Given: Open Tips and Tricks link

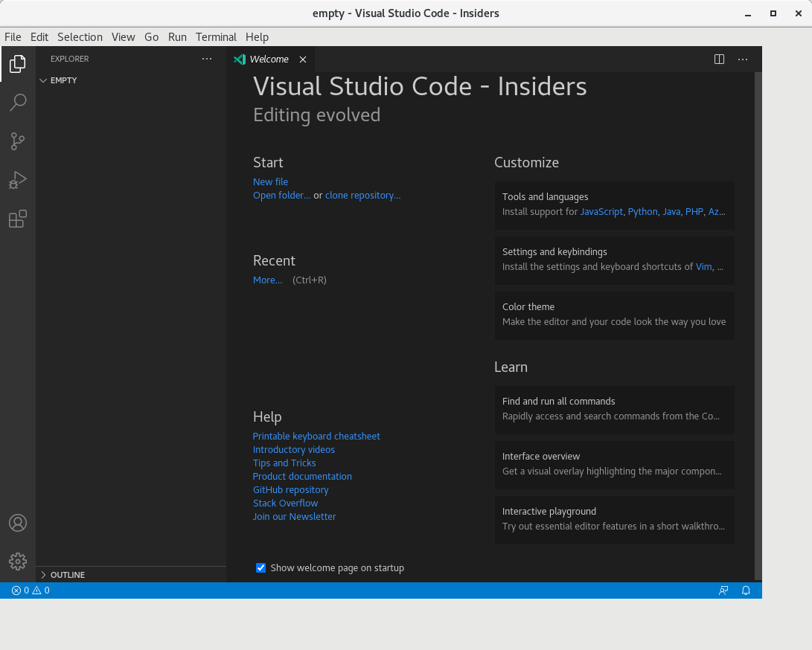Looking at the screenshot, I should pos(284,463).
